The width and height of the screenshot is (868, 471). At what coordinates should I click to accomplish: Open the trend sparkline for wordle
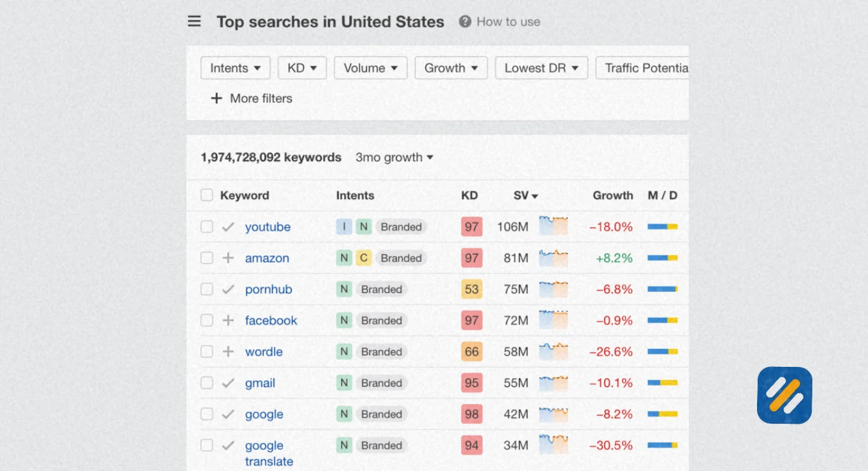[553, 351]
